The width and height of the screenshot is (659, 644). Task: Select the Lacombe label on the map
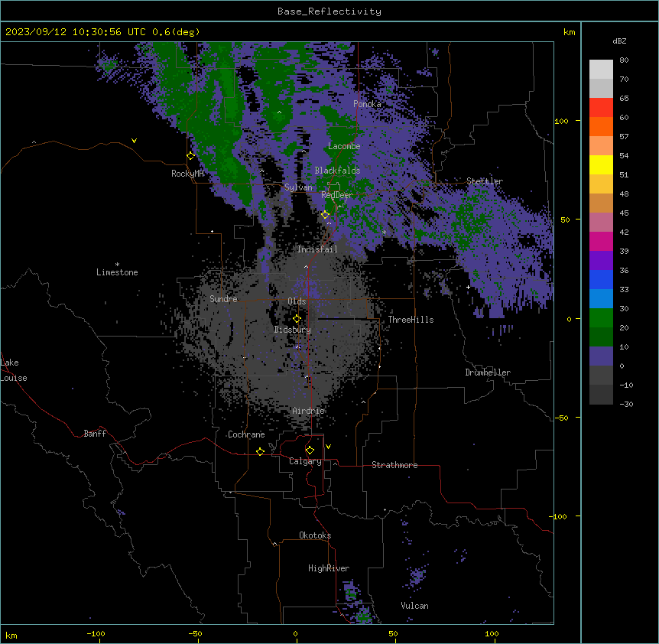(344, 146)
